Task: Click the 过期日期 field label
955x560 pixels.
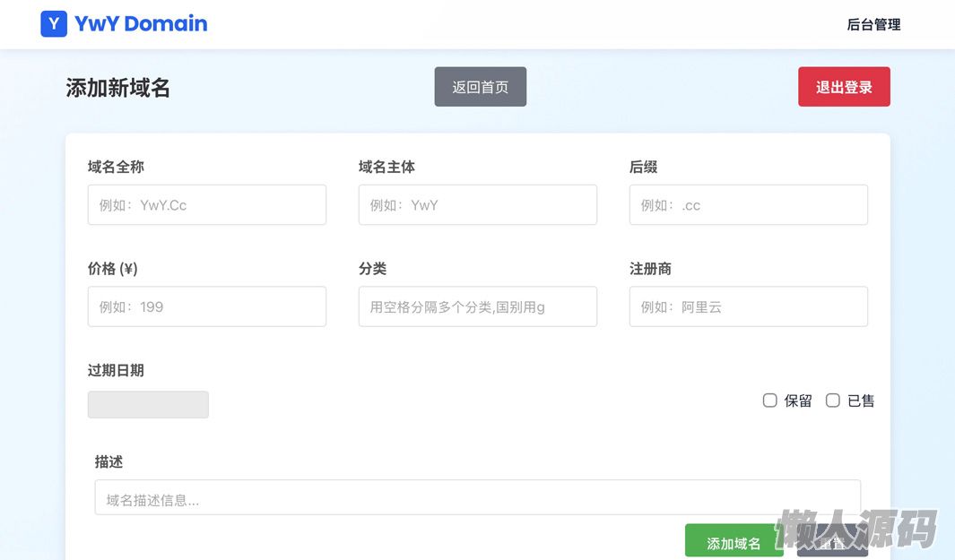Action: (116, 370)
